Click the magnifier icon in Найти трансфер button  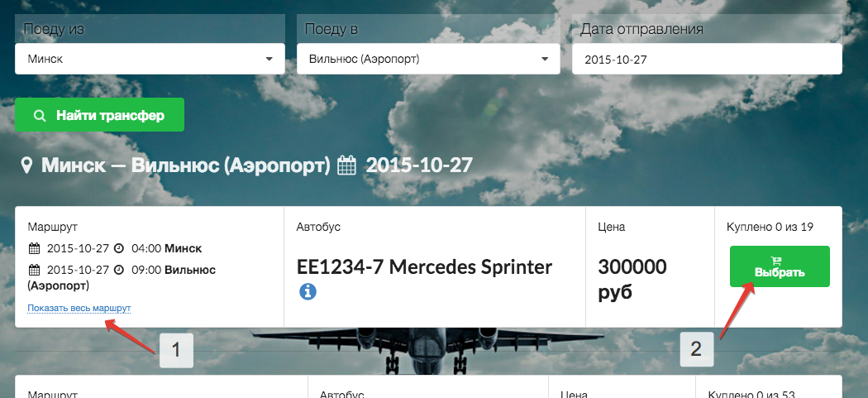coord(40,115)
